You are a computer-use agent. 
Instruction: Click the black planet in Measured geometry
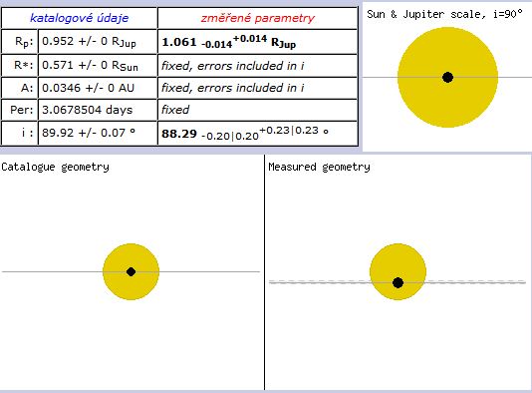point(398,282)
